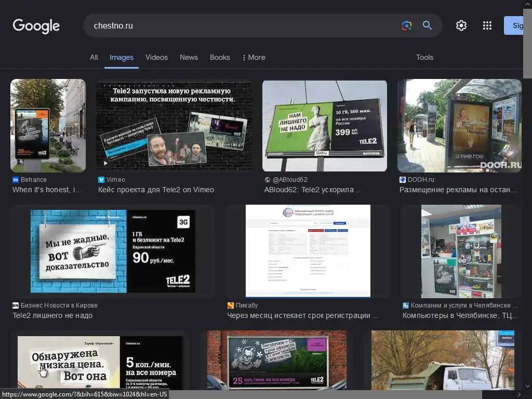Open 'Кейс проекта для Tele2 on Vimeo'
532x399 pixels.
coord(156,190)
